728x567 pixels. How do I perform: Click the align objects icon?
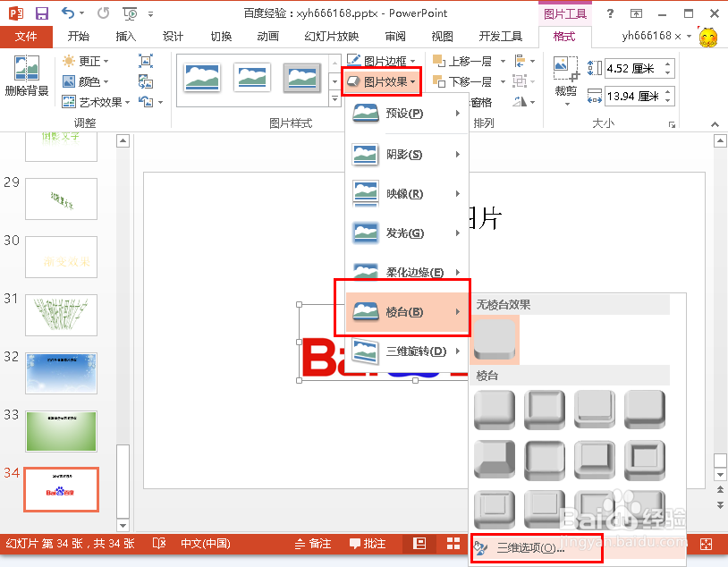tap(520, 61)
